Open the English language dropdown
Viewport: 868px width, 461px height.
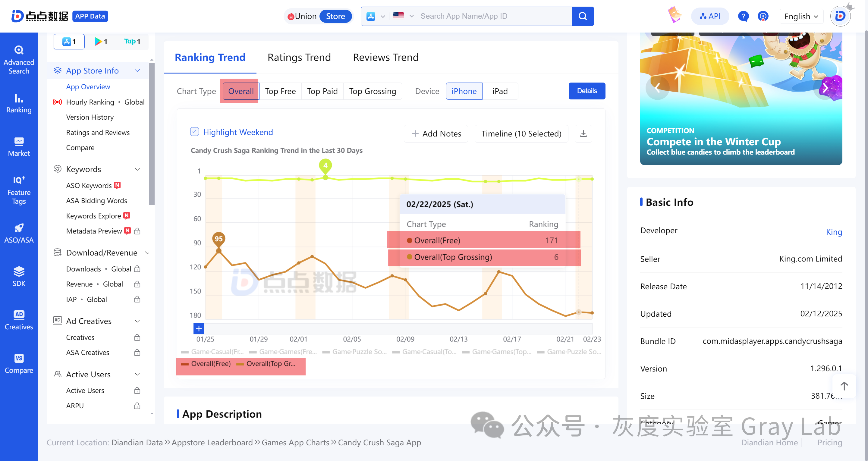click(x=801, y=16)
